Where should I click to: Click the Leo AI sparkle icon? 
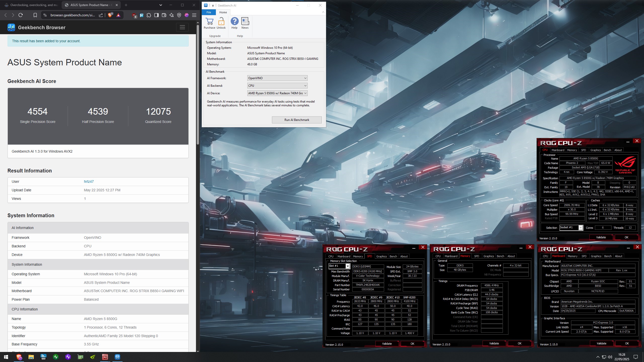point(172,15)
